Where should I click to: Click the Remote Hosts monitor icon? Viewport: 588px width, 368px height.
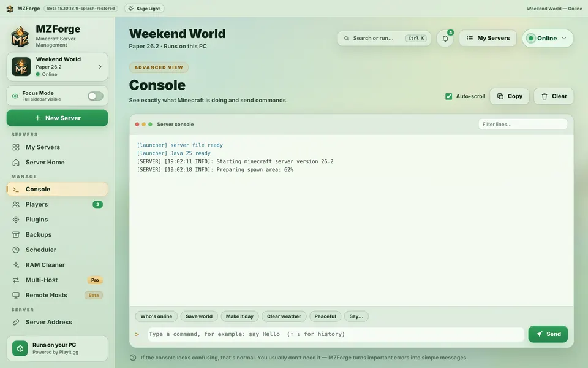click(x=16, y=295)
